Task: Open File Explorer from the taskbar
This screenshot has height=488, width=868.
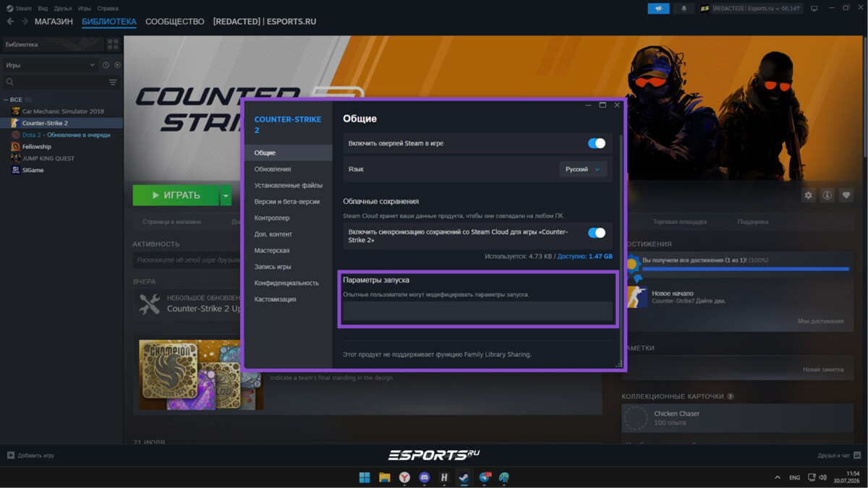Action: click(x=385, y=477)
